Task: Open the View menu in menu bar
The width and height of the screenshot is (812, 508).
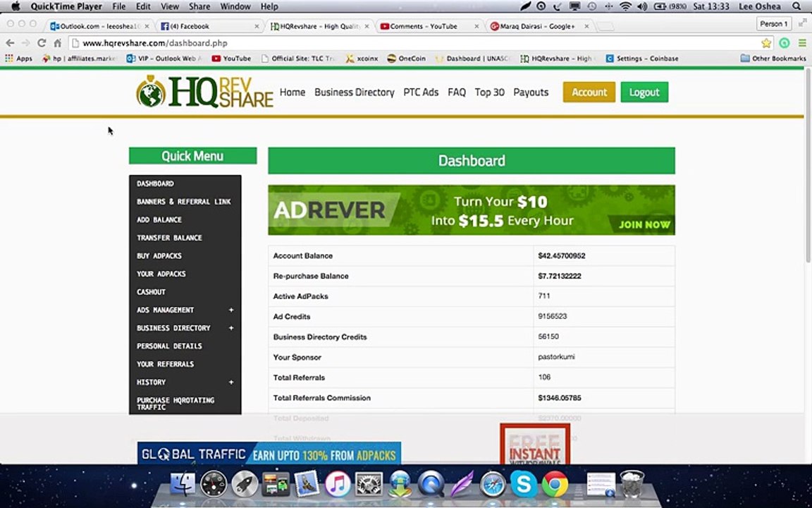Action: (x=170, y=6)
